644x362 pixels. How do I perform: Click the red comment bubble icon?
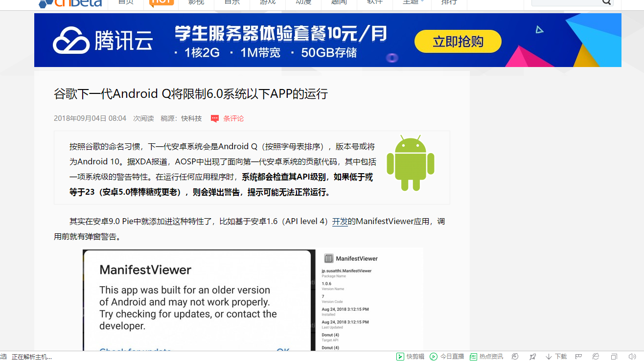[215, 118]
